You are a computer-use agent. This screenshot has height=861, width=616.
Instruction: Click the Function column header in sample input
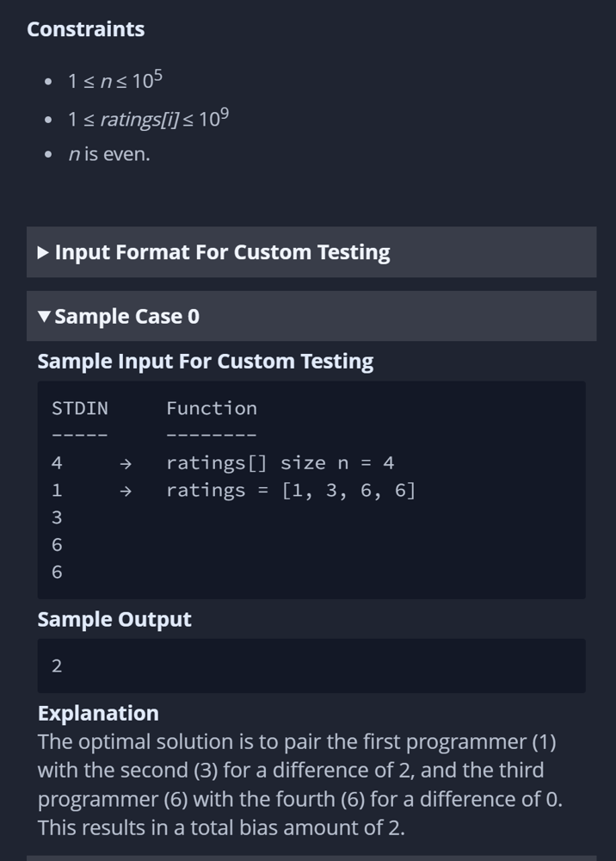pyautogui.click(x=212, y=408)
